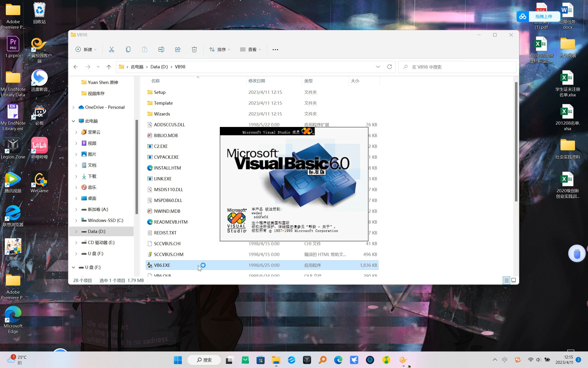Select 坚果云 in navigation pane

[x=94, y=132]
